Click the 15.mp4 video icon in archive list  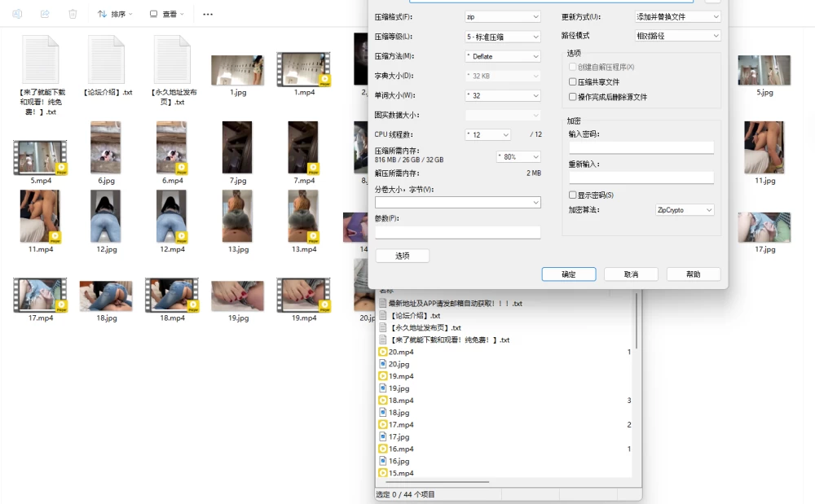[x=383, y=473]
